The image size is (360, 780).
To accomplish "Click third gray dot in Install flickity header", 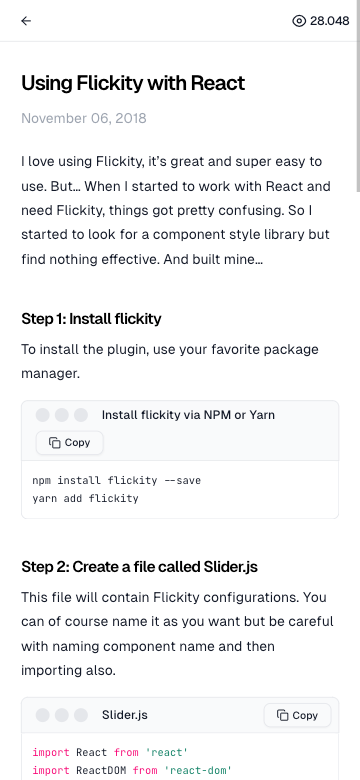I will pyautogui.click(x=81, y=415).
